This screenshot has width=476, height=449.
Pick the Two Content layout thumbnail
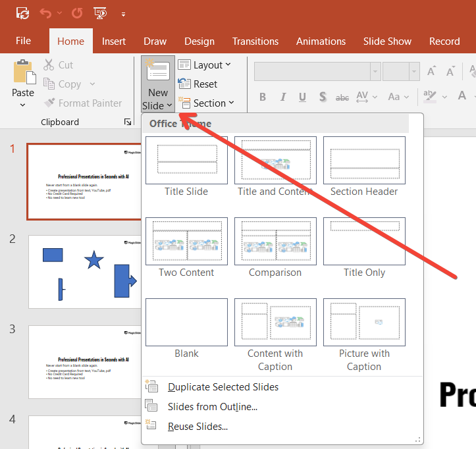186,241
